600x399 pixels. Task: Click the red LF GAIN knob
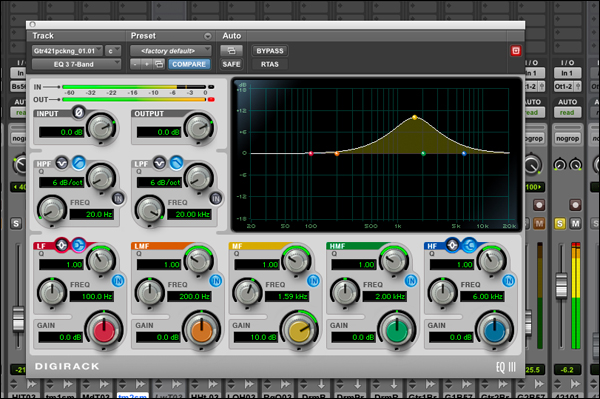(104, 330)
